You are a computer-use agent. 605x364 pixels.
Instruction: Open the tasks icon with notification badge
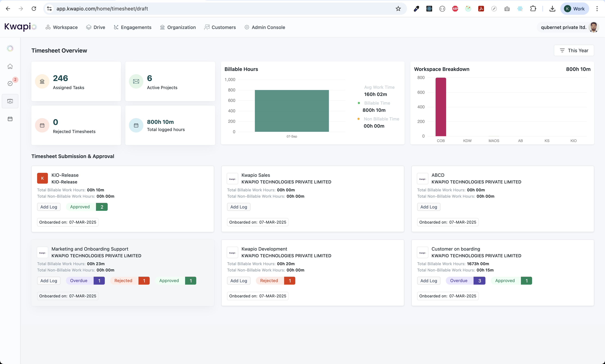coord(10,83)
